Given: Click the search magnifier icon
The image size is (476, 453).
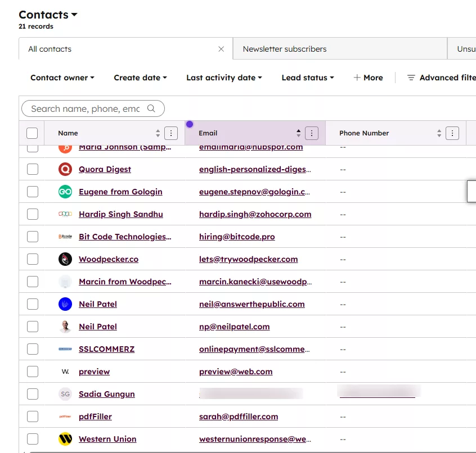Looking at the screenshot, I should click(x=151, y=108).
